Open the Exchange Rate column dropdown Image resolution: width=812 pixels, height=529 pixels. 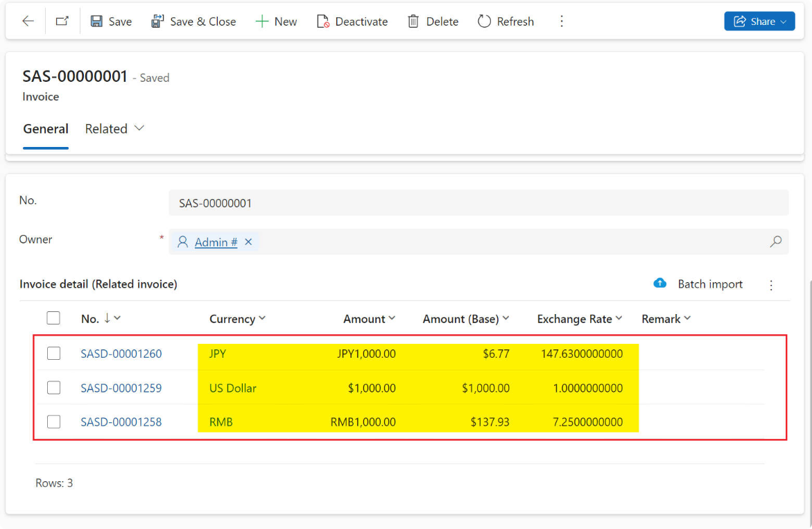point(619,318)
